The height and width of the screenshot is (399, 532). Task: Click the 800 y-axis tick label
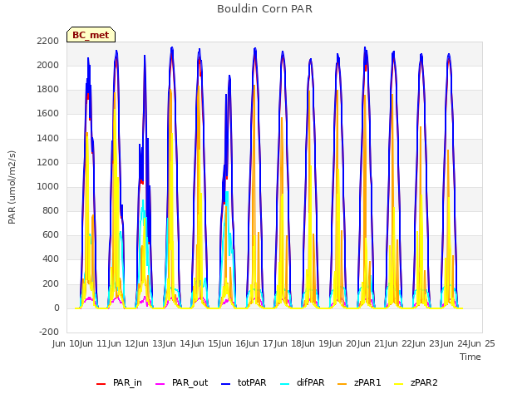coord(51,210)
